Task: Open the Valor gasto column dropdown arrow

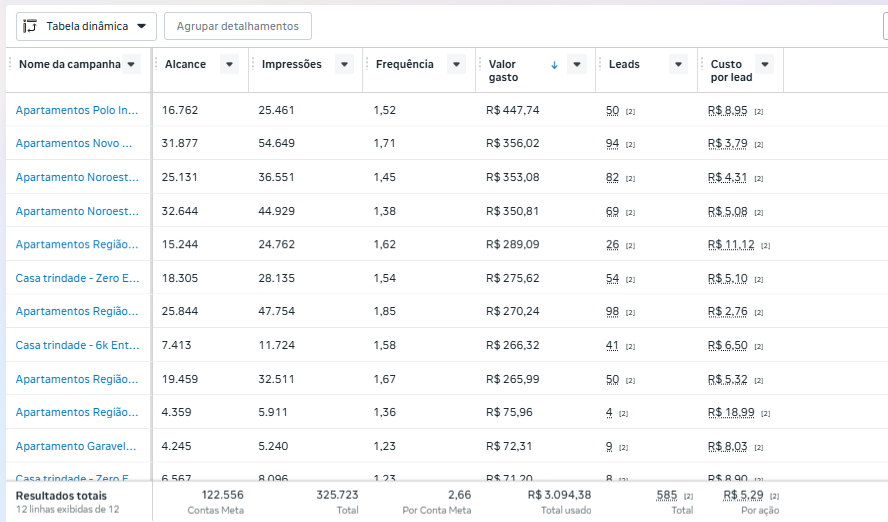Action: [577, 65]
